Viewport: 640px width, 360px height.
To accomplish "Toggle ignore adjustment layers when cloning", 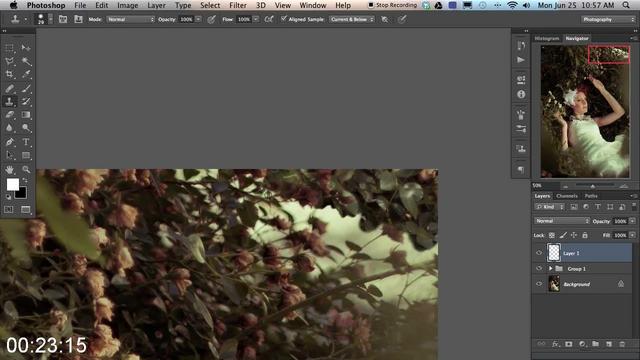I will [384, 19].
